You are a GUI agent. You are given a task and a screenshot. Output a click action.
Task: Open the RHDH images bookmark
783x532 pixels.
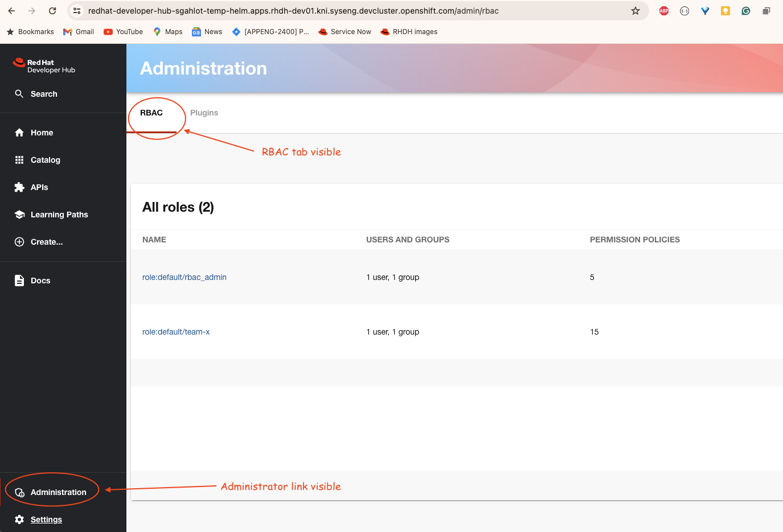click(409, 32)
